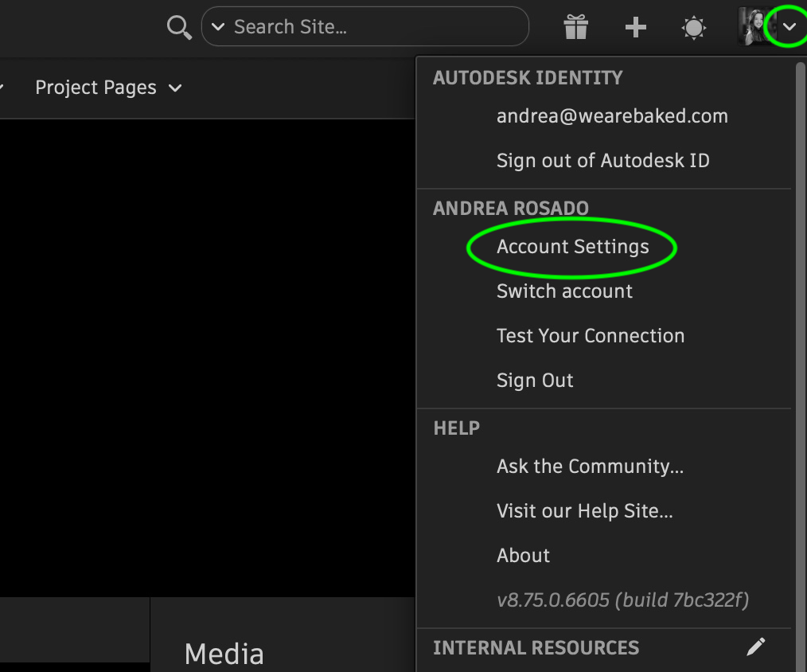Click the andrea@wearebaked.com email entry

tap(612, 116)
